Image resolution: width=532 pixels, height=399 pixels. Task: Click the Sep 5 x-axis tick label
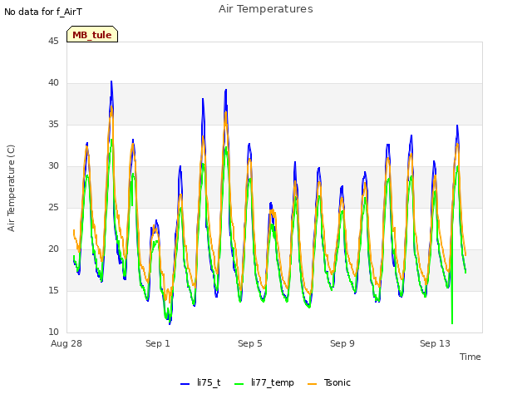[250, 343]
